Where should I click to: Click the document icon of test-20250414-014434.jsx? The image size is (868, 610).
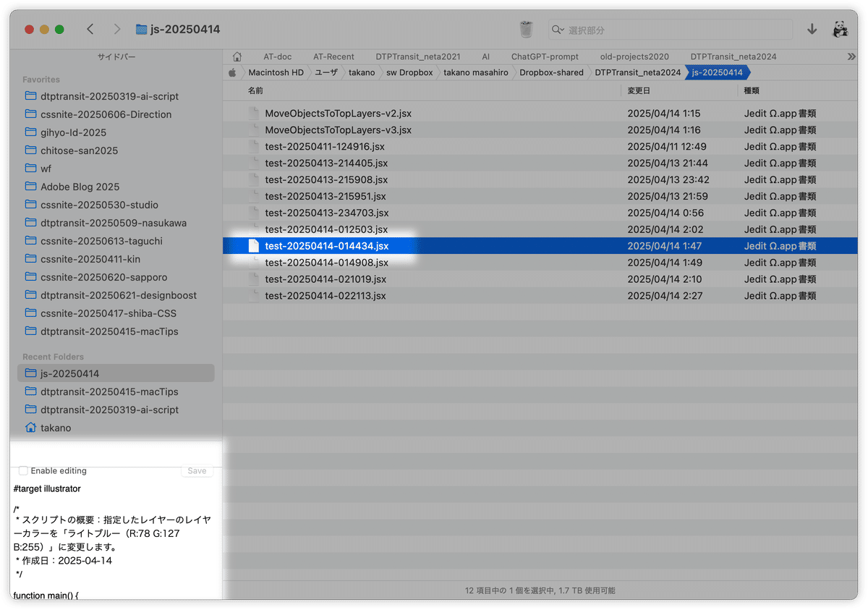(x=253, y=245)
